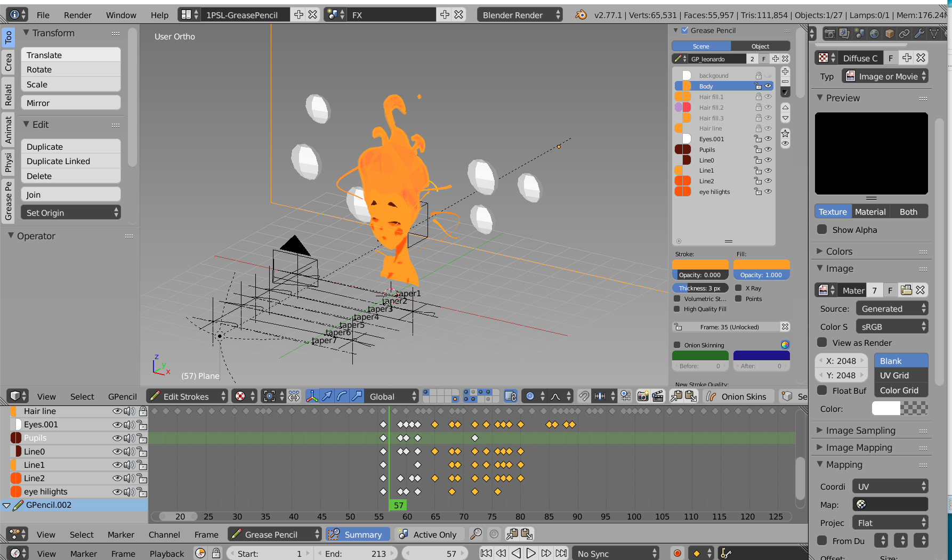
Task: Click the rotate manipulator arc icon
Action: pos(342,396)
